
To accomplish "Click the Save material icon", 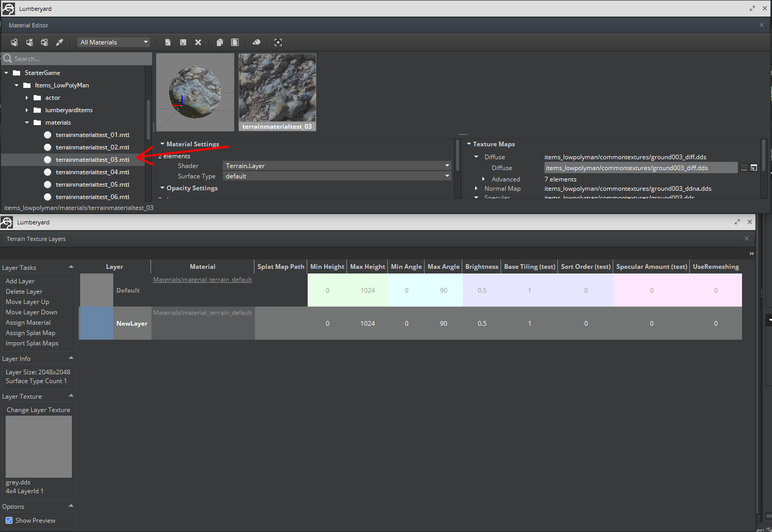I will tap(183, 42).
